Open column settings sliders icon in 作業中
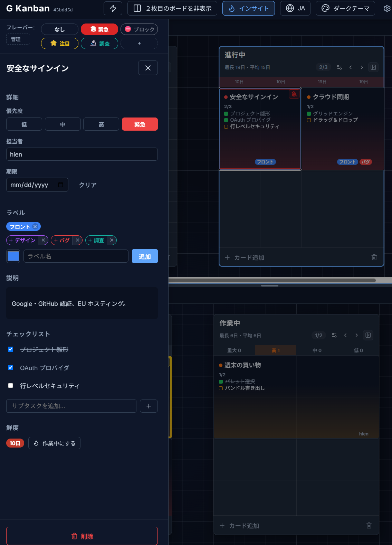The height and width of the screenshot is (545, 392). pyautogui.click(x=334, y=335)
